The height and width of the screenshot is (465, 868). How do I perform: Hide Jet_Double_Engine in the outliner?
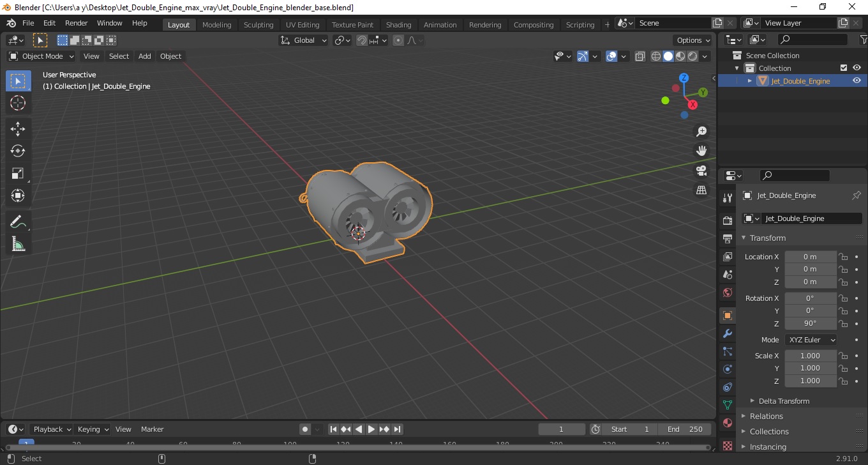pos(857,80)
